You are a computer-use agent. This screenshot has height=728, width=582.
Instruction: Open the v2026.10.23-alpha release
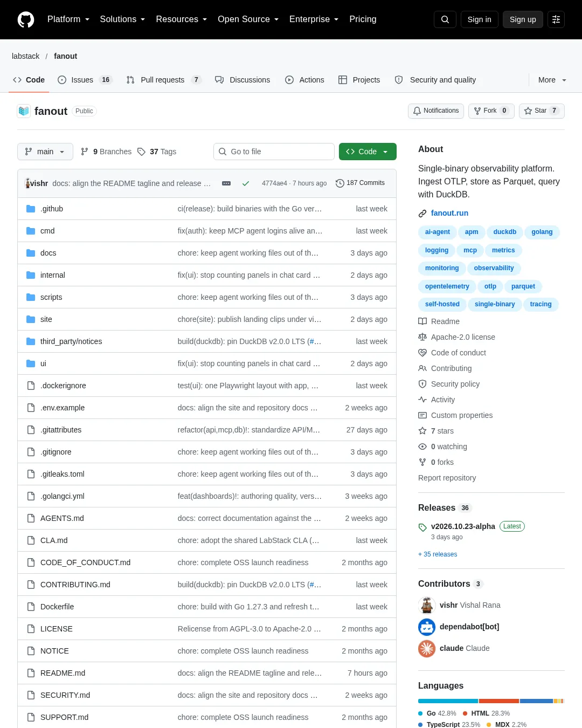coord(463,526)
